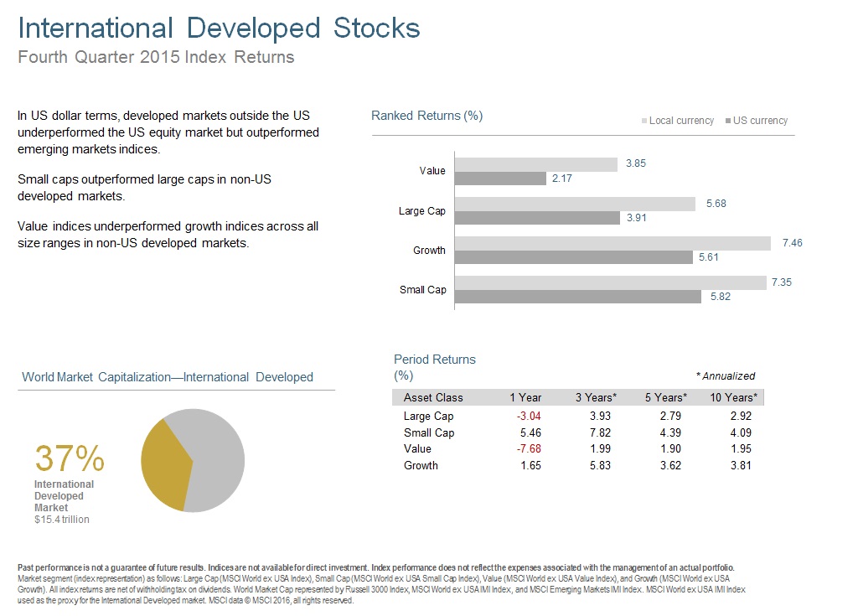The width and height of the screenshot is (858, 616).
Task: Click the 'Growth' row label in the table
Action: tap(421, 465)
